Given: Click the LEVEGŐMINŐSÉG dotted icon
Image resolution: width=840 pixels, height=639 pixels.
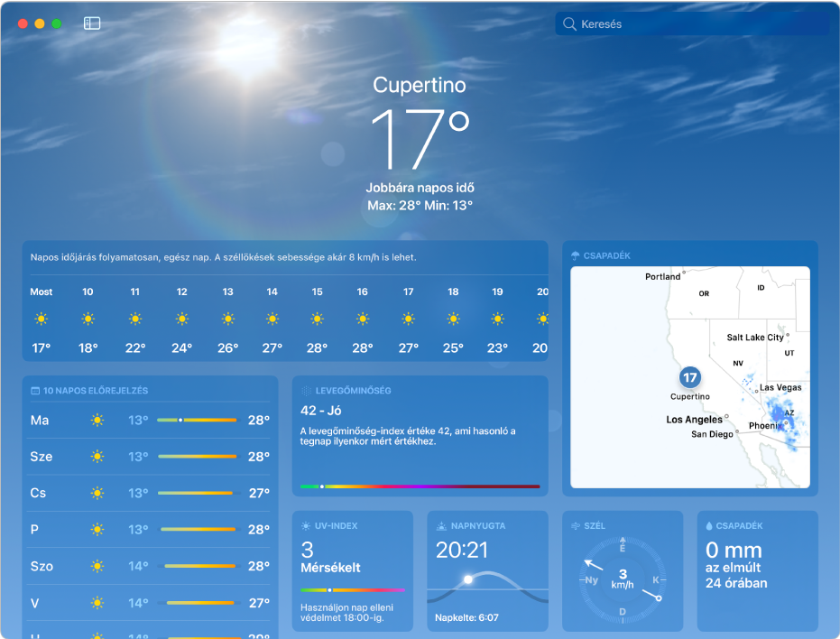Looking at the screenshot, I should click(x=307, y=391).
